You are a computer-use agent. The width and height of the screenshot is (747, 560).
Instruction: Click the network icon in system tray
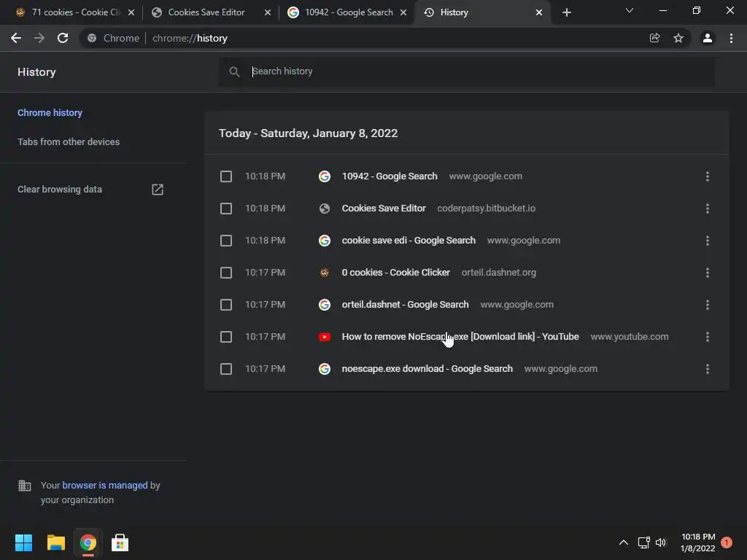click(x=643, y=542)
